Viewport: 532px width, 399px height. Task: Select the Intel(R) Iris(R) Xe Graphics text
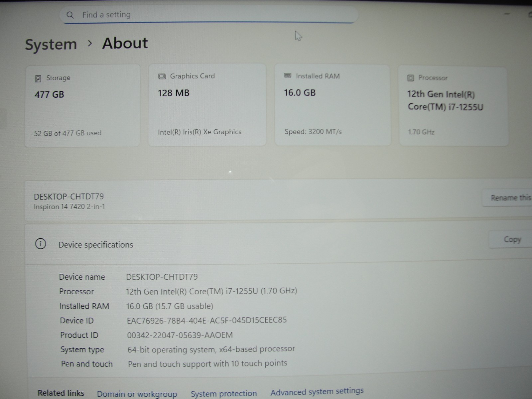click(x=199, y=132)
